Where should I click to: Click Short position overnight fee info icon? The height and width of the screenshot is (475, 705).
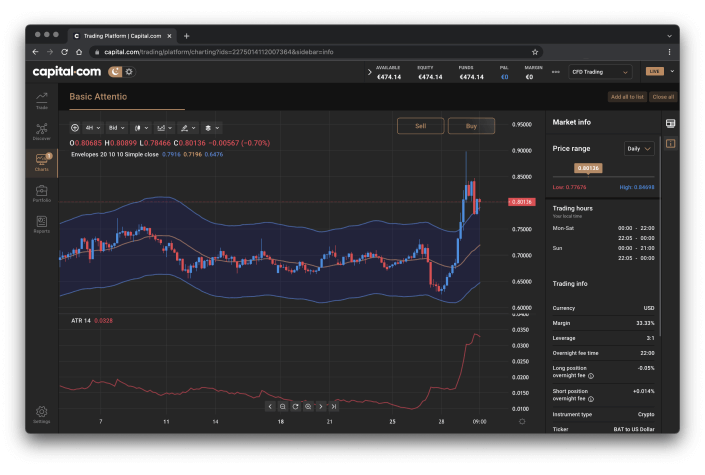tap(591, 399)
